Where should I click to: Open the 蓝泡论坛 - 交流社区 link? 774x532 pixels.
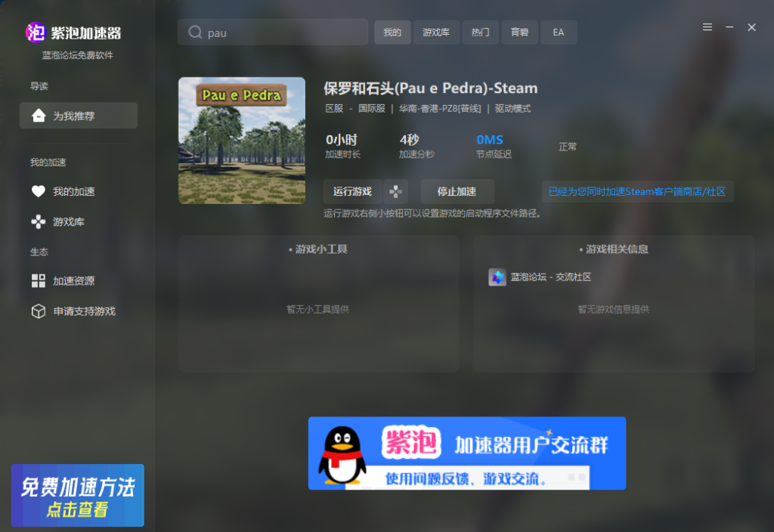point(551,277)
